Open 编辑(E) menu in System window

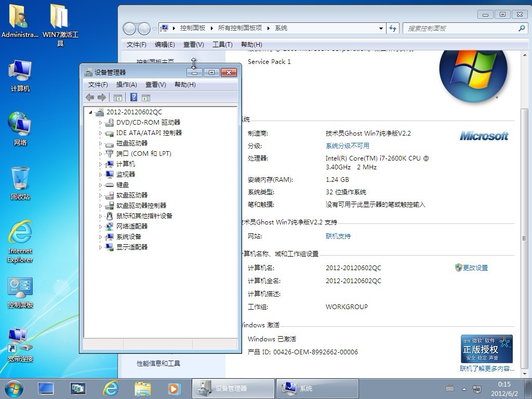pos(165,45)
